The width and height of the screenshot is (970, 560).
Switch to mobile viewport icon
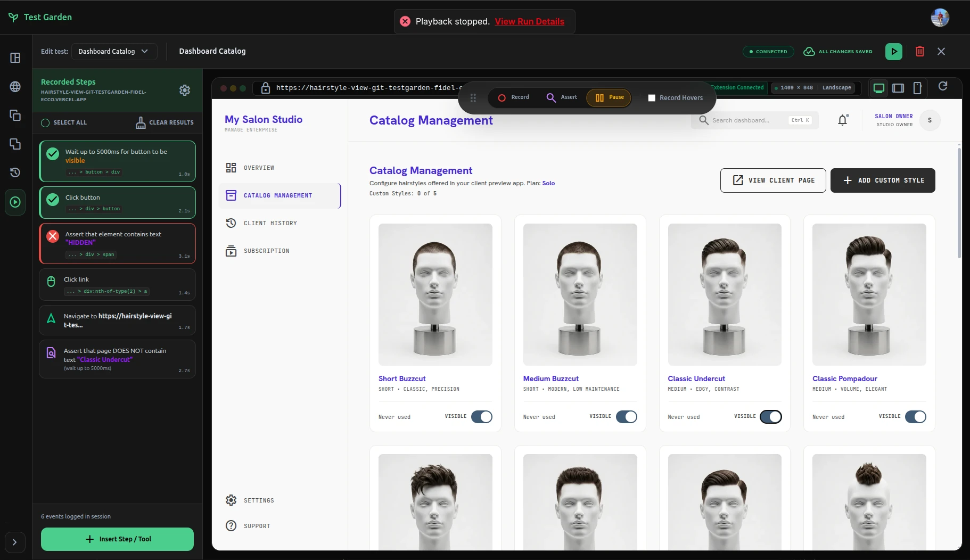coord(917,88)
